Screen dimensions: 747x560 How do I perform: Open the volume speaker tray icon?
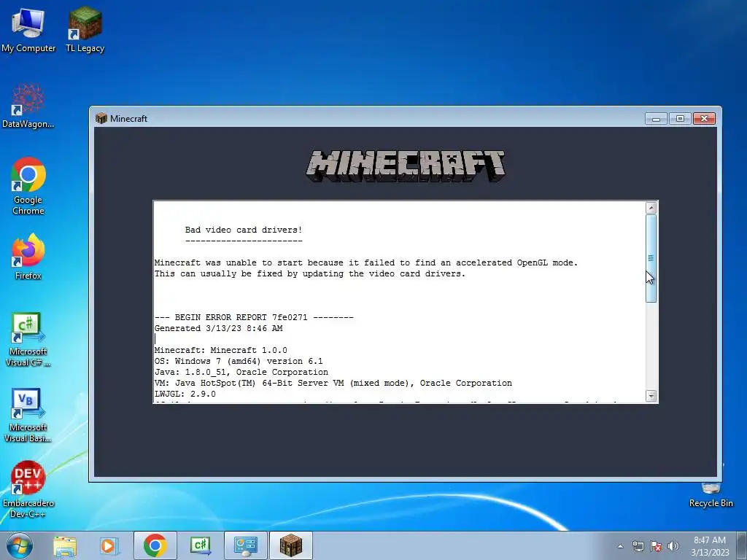pyautogui.click(x=673, y=546)
